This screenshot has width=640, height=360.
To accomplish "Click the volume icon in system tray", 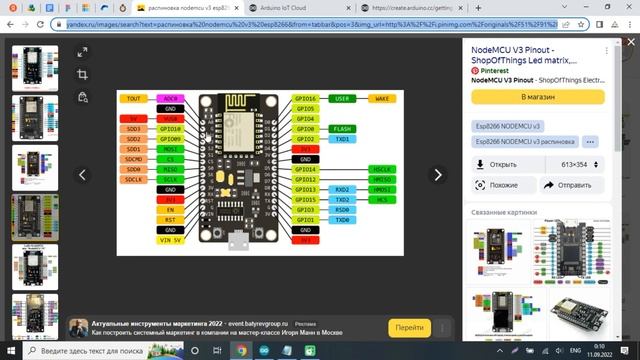I will pyautogui.click(x=560, y=351).
